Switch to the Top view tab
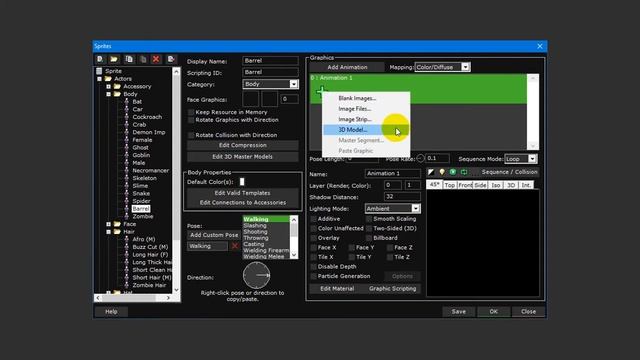 click(450, 185)
